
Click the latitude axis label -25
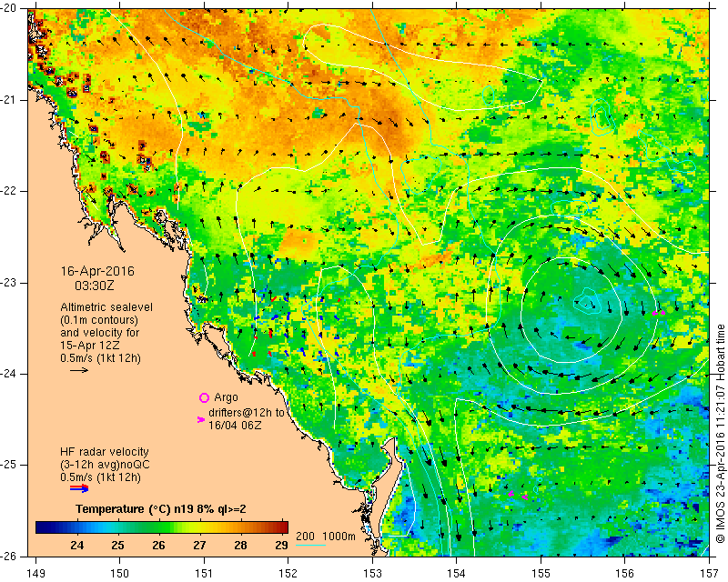[9, 465]
